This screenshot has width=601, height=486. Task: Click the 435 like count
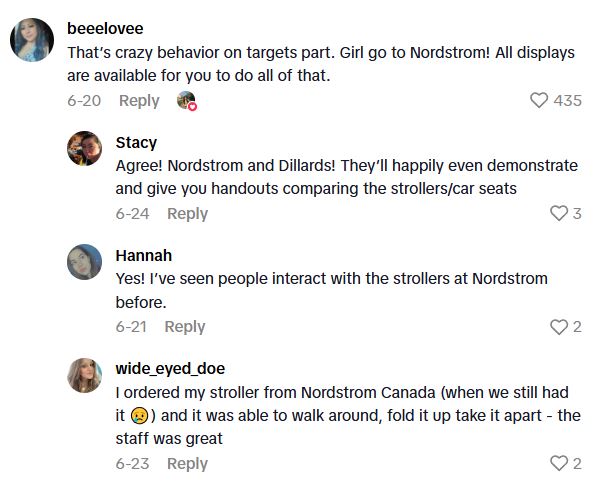(568, 100)
